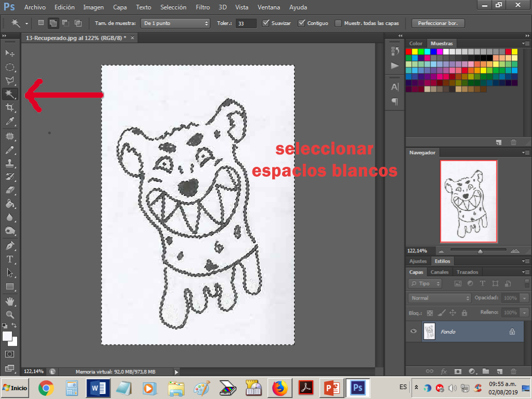Screen dimensions: 532x399
Task: Switch foreground and background colors
Action: [14, 325]
